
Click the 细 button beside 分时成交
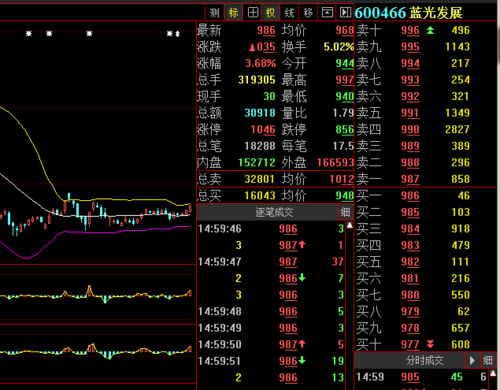tap(488, 360)
